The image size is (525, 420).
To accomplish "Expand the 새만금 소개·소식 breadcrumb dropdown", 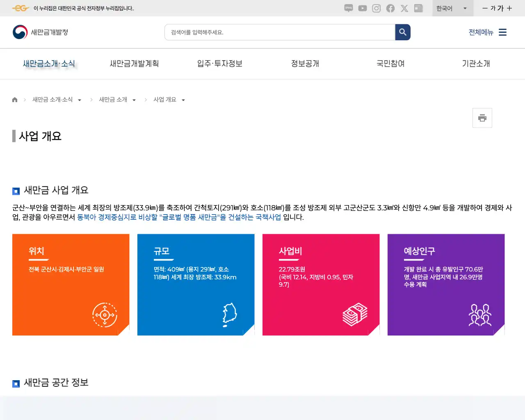I will tap(80, 100).
